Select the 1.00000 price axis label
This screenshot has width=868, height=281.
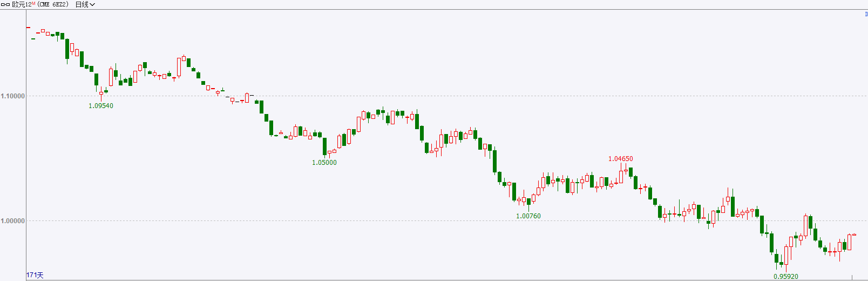13,220
